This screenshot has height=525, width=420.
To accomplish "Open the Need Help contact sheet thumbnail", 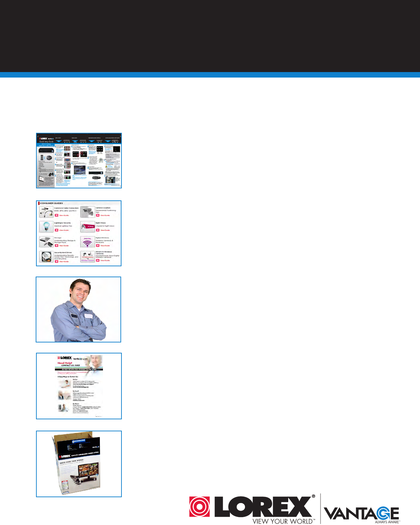I will point(79,386).
